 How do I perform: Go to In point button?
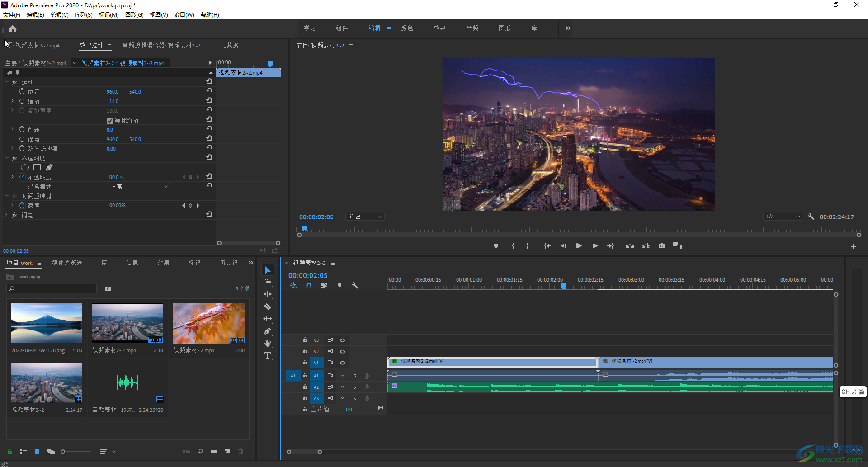(547, 246)
